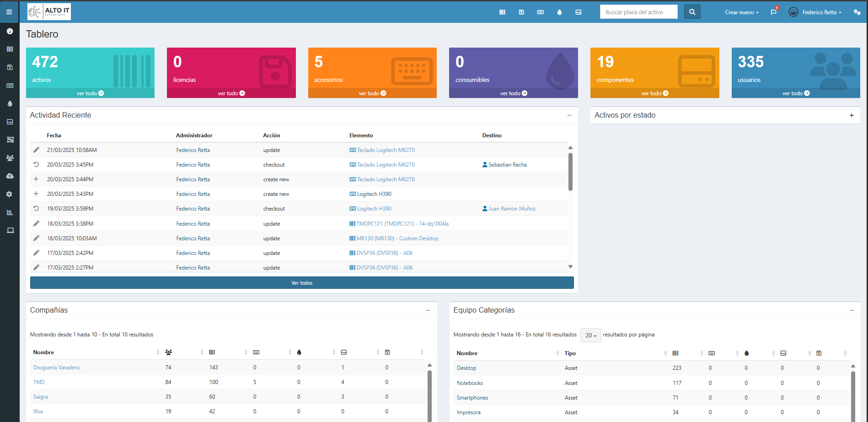Click inside the Buscar placa del activo field
The image size is (868, 422).
click(x=638, y=12)
